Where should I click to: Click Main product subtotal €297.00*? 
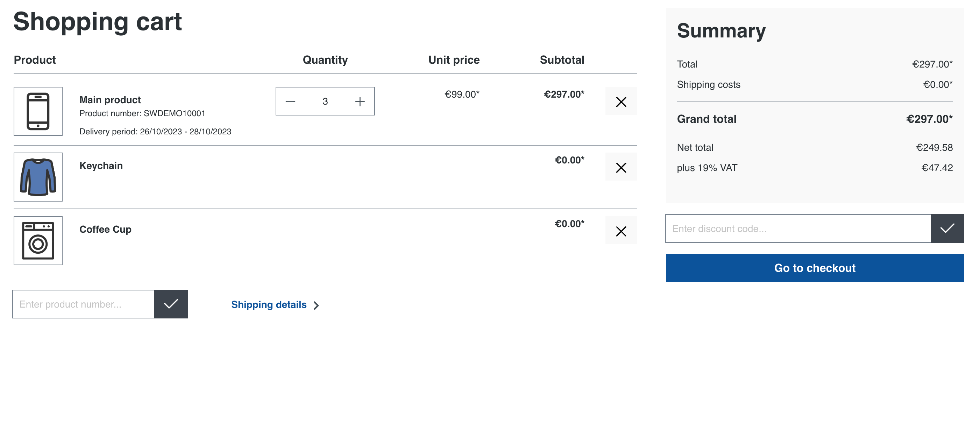564,94
